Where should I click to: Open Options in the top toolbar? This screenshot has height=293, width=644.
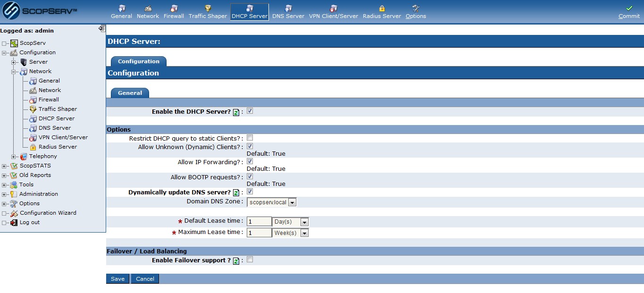[416, 12]
